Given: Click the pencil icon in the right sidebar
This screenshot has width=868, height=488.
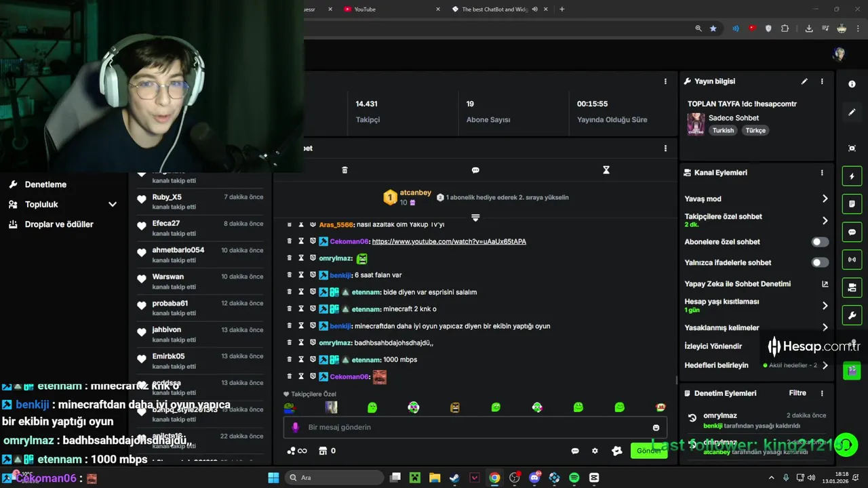Looking at the screenshot, I should coord(852,112).
